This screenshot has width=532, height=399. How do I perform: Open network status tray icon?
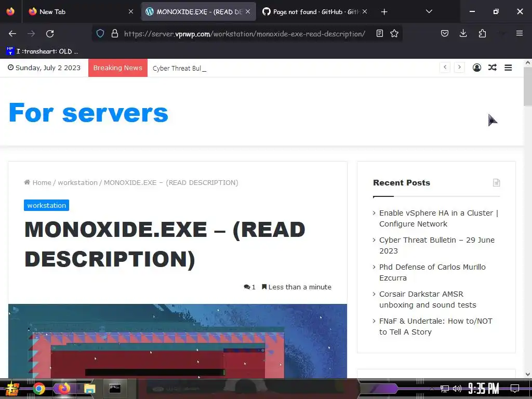(x=445, y=389)
